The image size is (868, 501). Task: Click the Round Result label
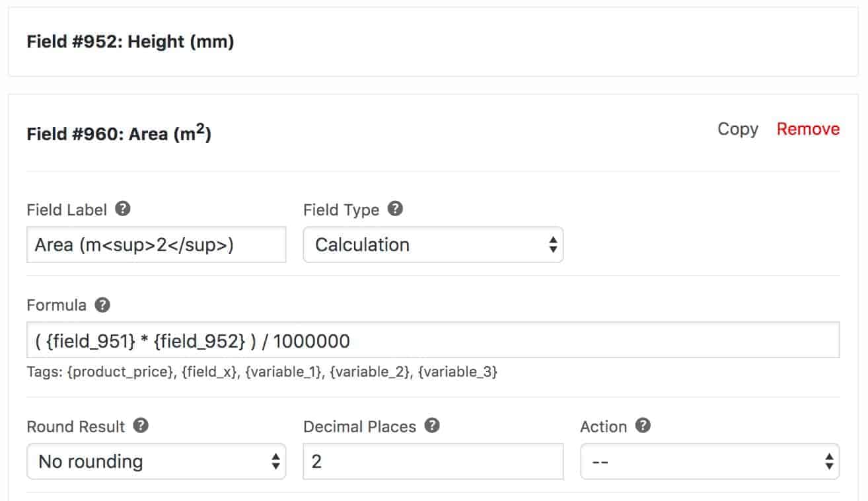[x=76, y=426]
